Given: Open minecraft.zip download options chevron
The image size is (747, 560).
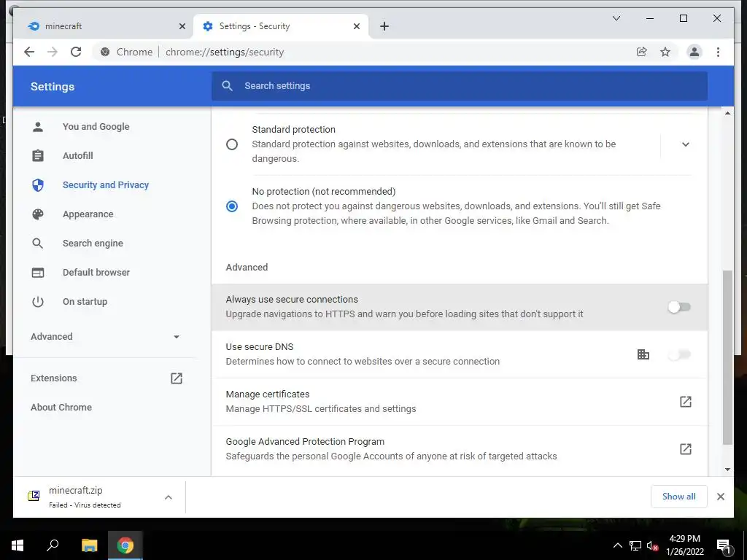Looking at the screenshot, I should 169,497.
